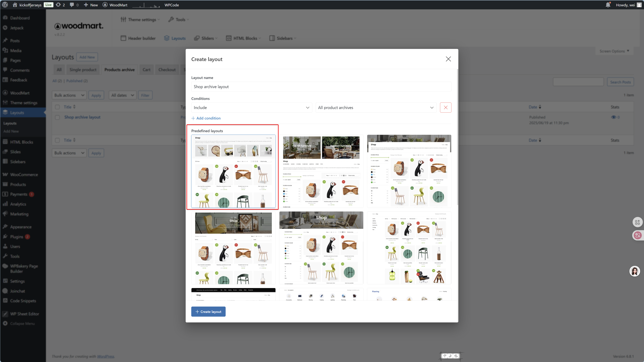644x362 pixels.
Task: Open the floating assistant avatar icon
Action: point(634,271)
